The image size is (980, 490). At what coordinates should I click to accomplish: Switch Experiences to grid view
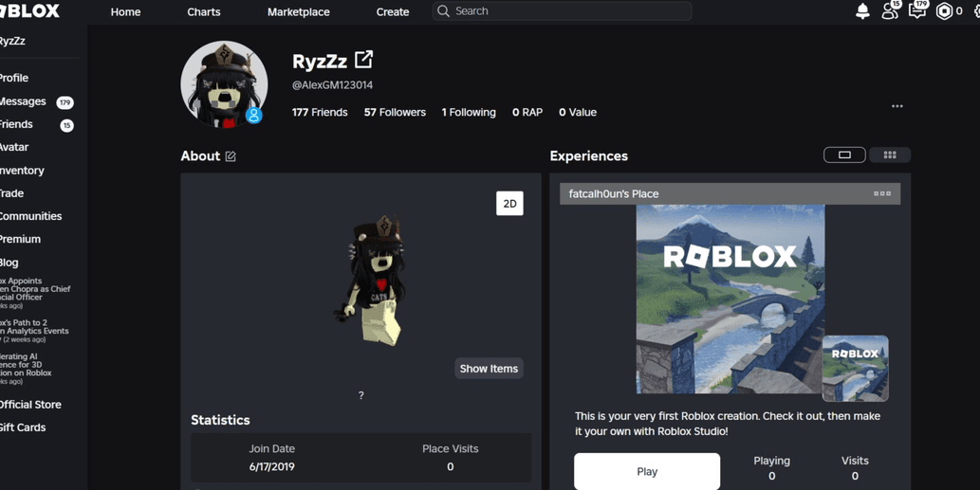click(x=889, y=154)
